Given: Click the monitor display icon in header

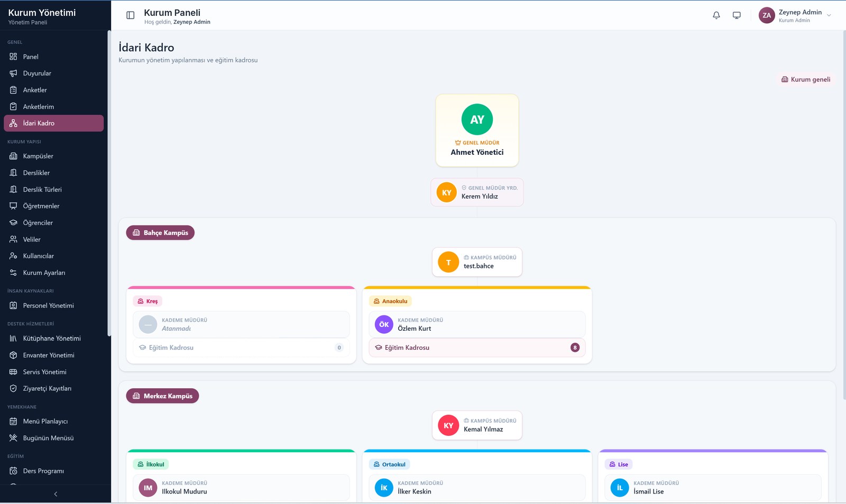Looking at the screenshot, I should [x=737, y=15].
